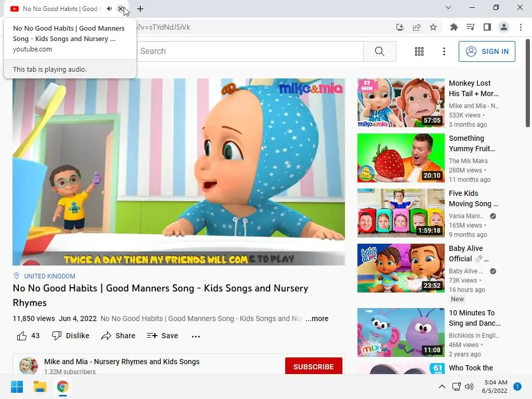Open the Monkey Lost His Tail title
The height and width of the screenshot is (399, 532).
coord(474,88)
